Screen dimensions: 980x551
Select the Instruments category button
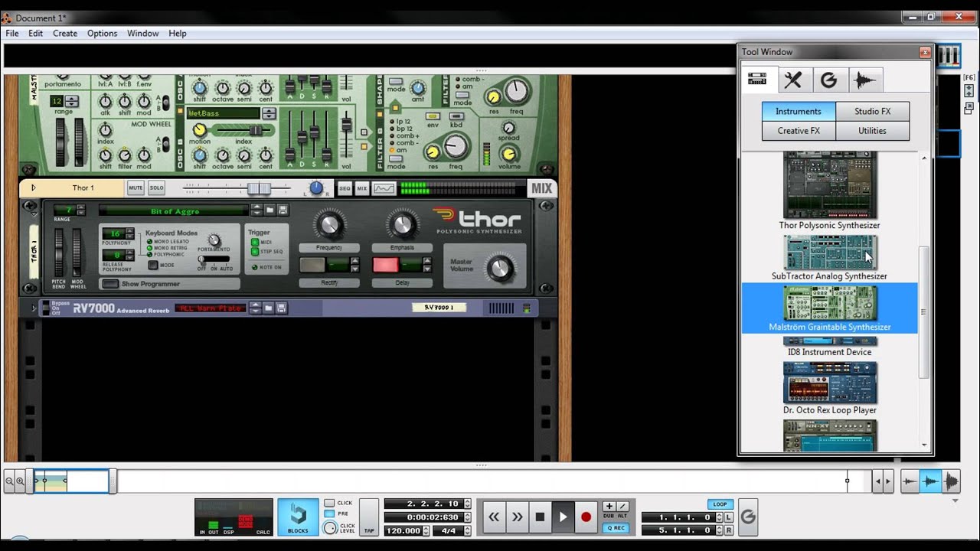pos(799,111)
